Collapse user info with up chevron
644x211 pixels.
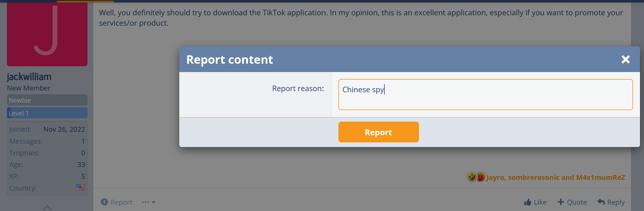47,207
